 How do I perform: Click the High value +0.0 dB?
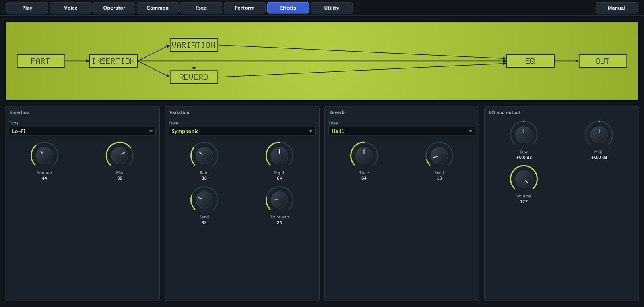pos(599,158)
